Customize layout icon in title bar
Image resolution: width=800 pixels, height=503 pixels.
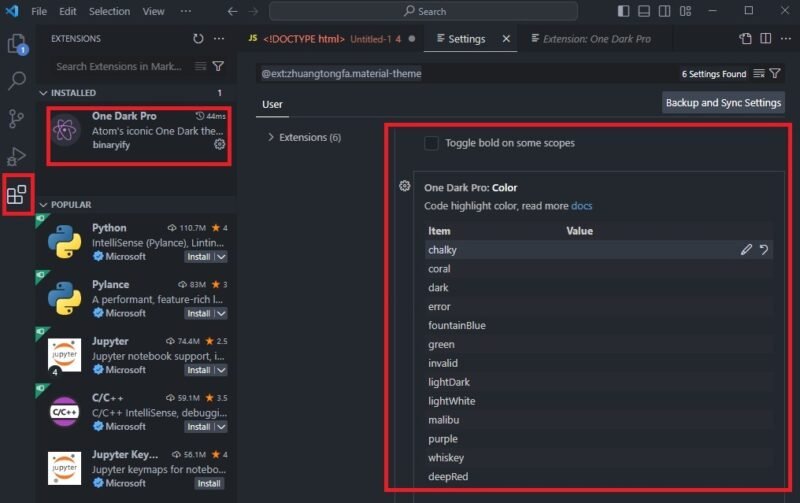click(685, 11)
